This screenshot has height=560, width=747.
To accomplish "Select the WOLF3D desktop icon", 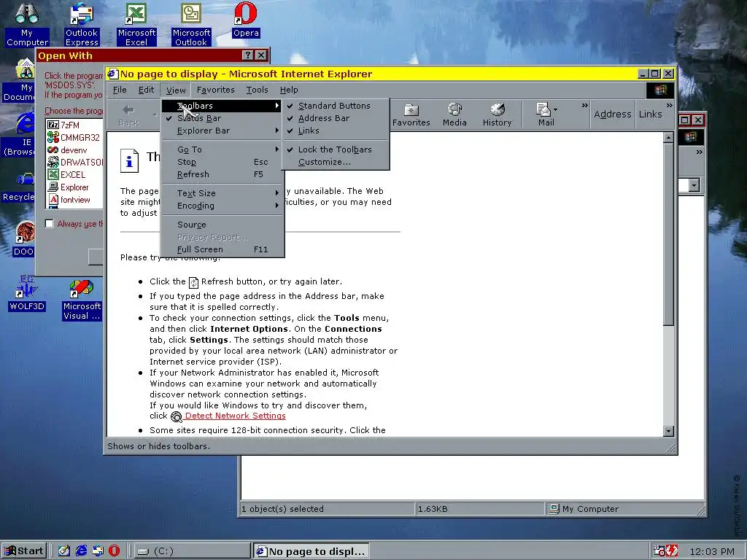I will (27, 293).
